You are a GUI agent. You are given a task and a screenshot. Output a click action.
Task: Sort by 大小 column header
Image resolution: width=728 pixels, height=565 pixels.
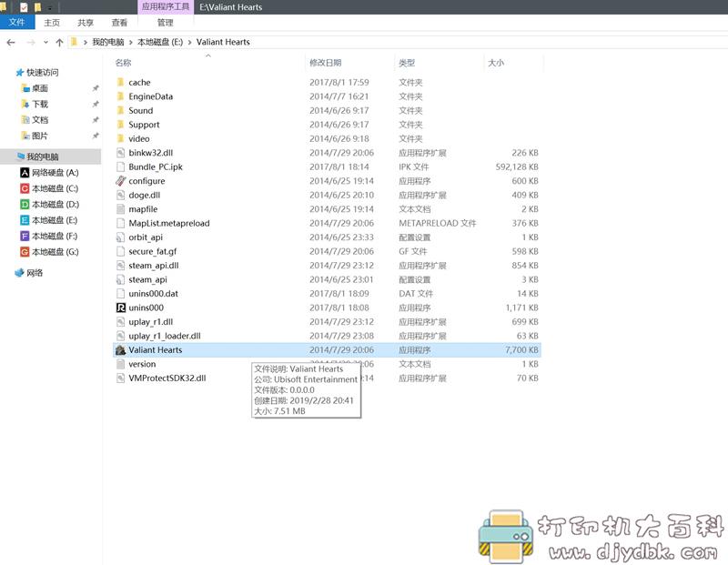[x=496, y=63]
